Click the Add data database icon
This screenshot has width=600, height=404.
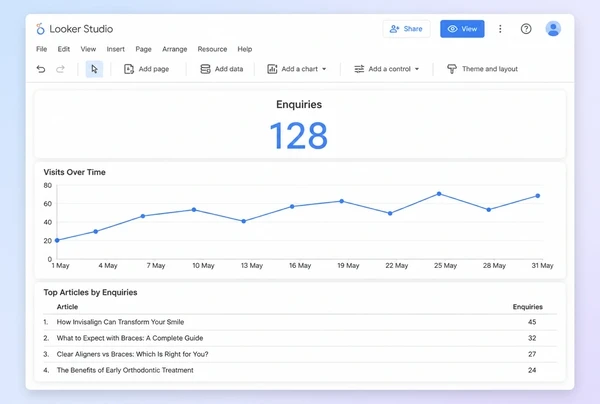coord(205,69)
